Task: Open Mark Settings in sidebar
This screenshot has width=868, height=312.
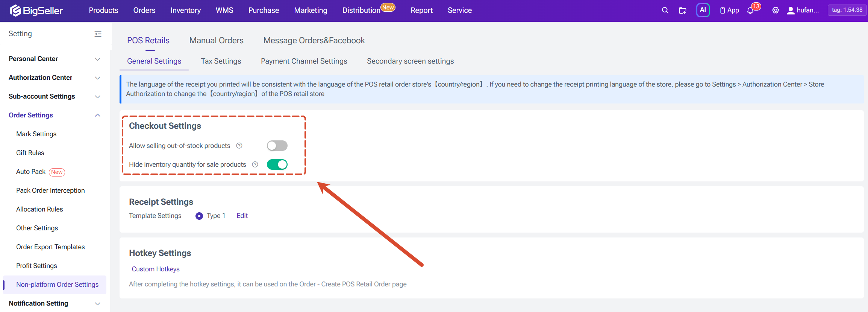Action: (x=36, y=134)
